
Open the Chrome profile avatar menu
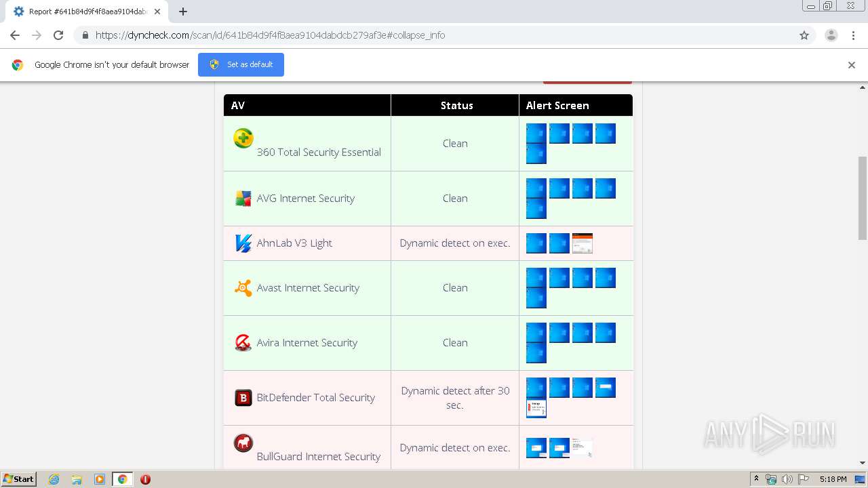pyautogui.click(x=831, y=35)
